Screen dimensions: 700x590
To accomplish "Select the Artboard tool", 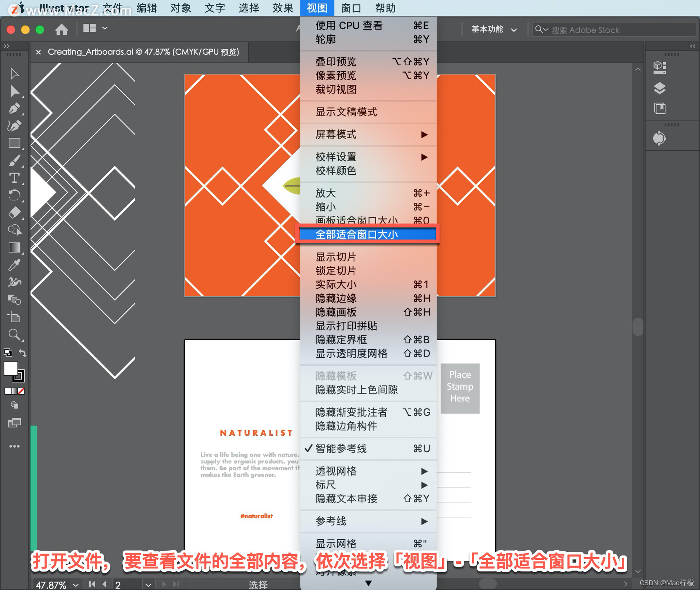I will 14,317.
